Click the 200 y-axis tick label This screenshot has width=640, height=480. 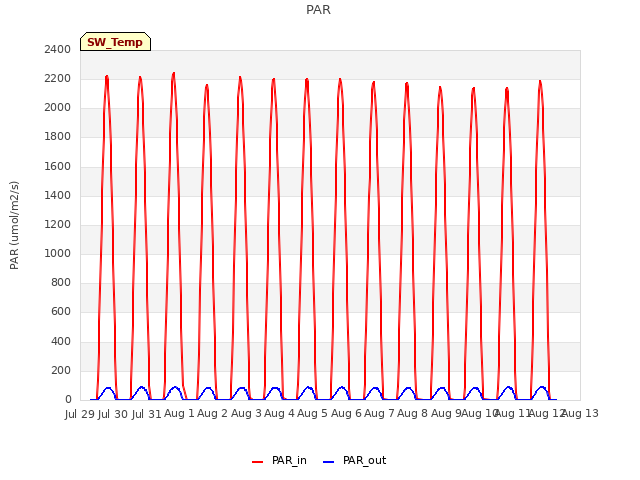coord(61,370)
